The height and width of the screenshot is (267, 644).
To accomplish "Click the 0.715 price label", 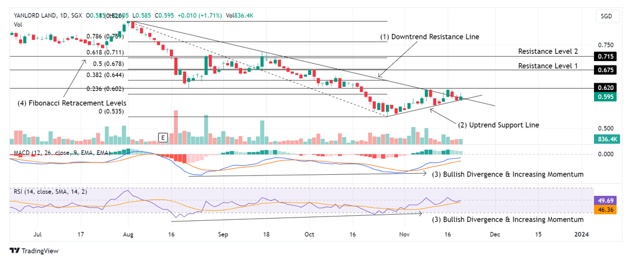I will pyautogui.click(x=606, y=56).
